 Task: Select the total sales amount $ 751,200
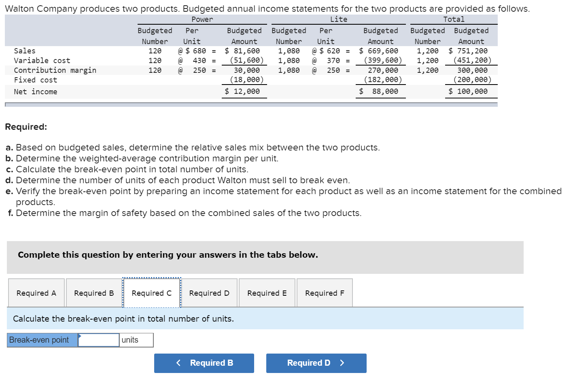click(x=468, y=51)
